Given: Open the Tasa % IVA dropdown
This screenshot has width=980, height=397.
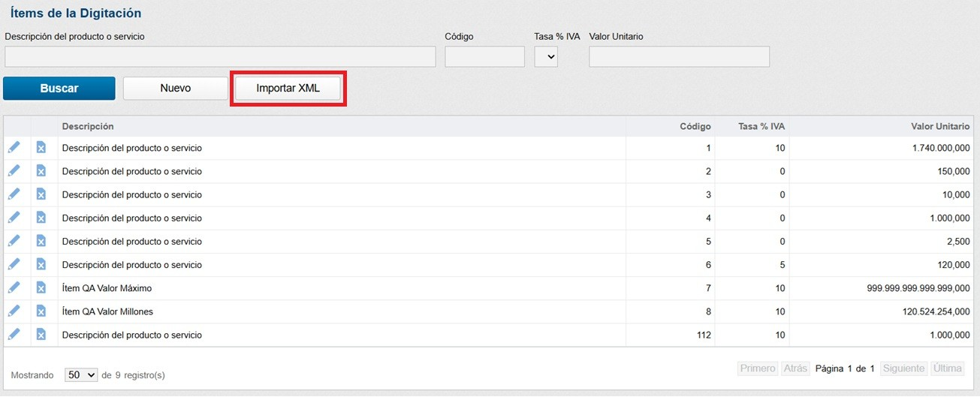Looking at the screenshot, I should [546, 57].
